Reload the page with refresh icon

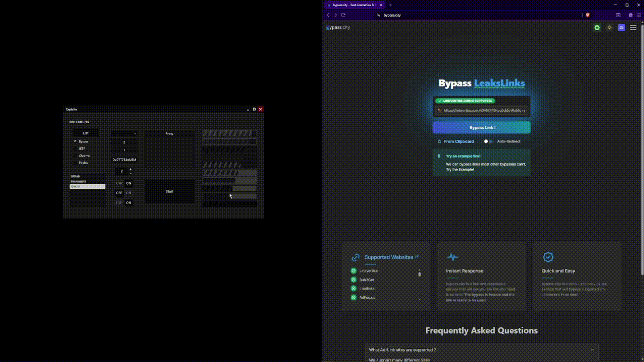343,15
